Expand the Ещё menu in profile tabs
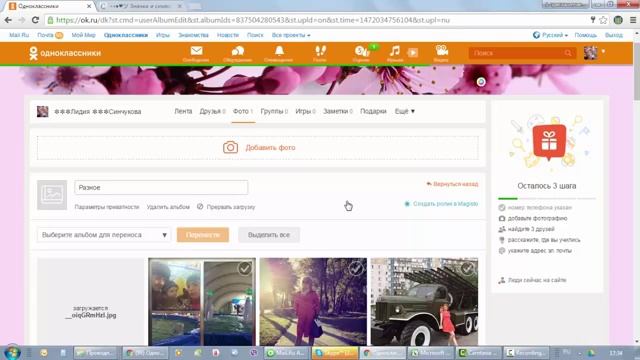Screen dimensions: 640x360 click(x=404, y=111)
